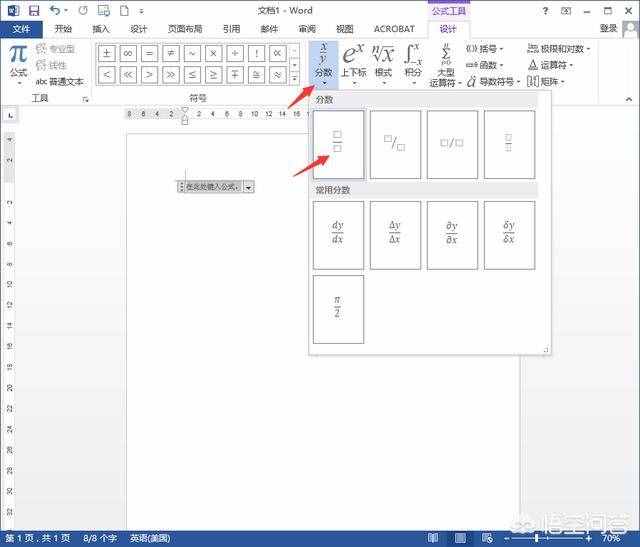
Task: Insert the dy/dx common fraction
Action: (x=338, y=235)
